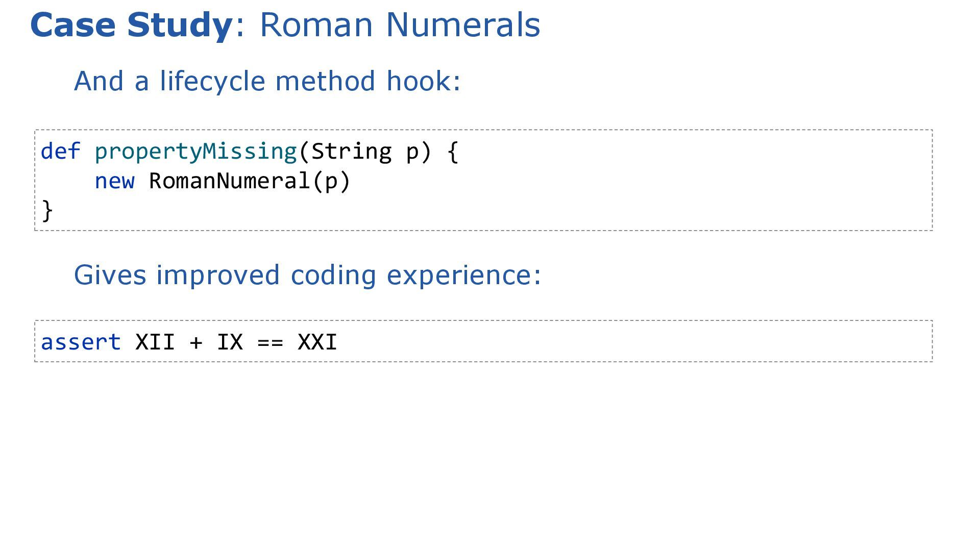This screenshot has height=551, width=980.
Task: Click the 'def' keyword in code
Action: [60, 152]
